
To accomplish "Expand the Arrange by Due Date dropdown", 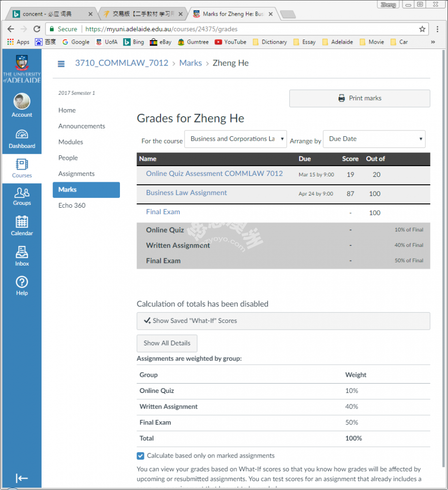I will pos(374,139).
